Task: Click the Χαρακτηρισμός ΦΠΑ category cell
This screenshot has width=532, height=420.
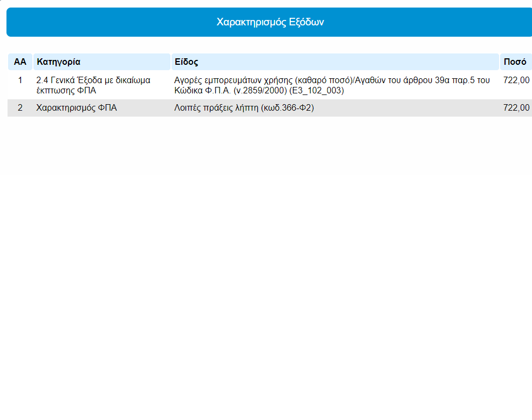Action: click(x=102, y=108)
